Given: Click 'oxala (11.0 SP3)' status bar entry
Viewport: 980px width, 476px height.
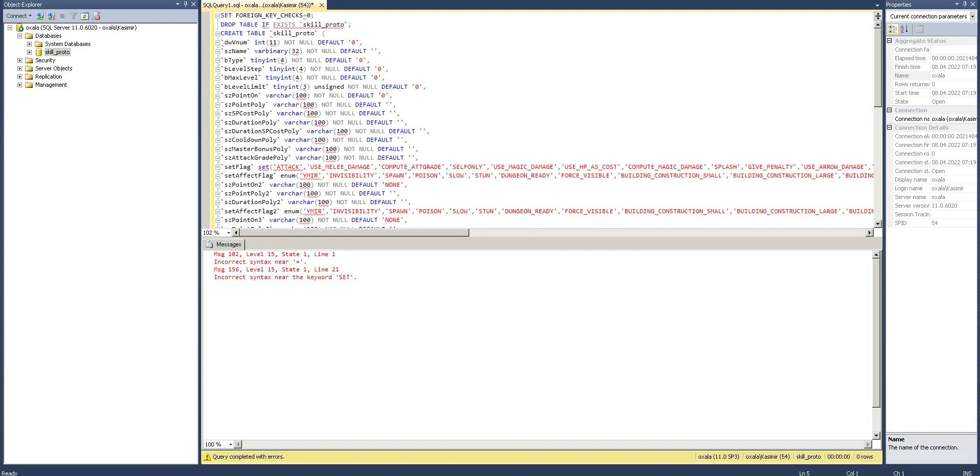Looking at the screenshot, I should click(719, 457).
